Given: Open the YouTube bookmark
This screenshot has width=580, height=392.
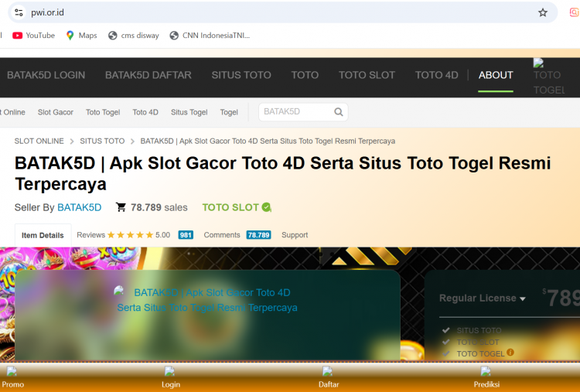Looking at the screenshot, I should (33, 36).
